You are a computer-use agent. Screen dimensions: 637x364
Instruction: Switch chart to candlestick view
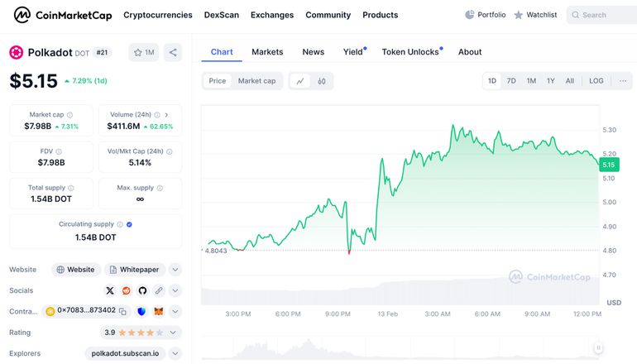point(322,81)
